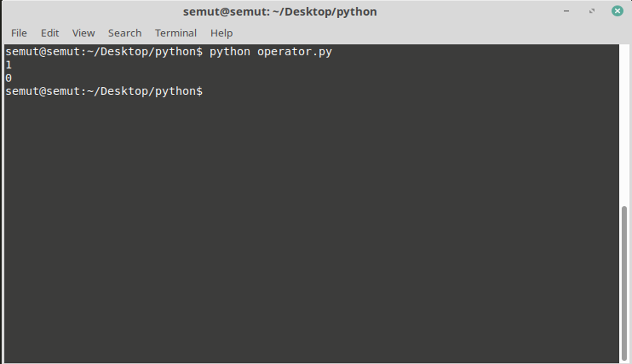Click the output line showing "1"

(9, 65)
